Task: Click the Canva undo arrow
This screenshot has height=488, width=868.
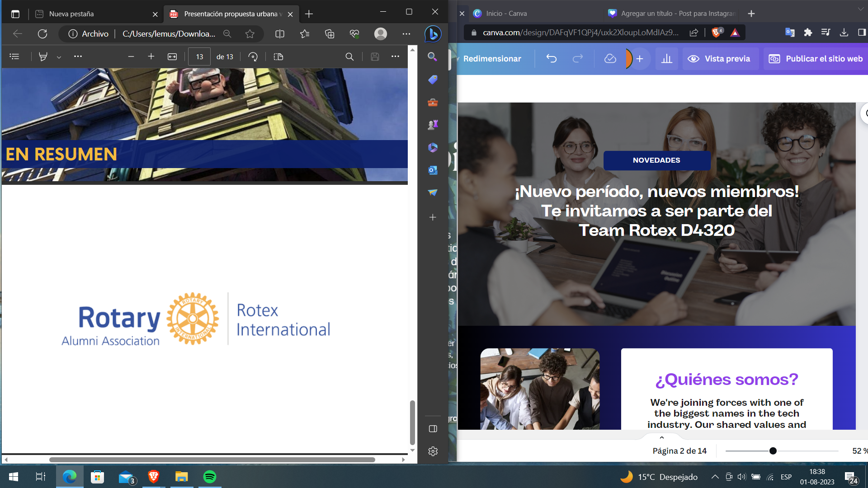Action: coord(551,59)
